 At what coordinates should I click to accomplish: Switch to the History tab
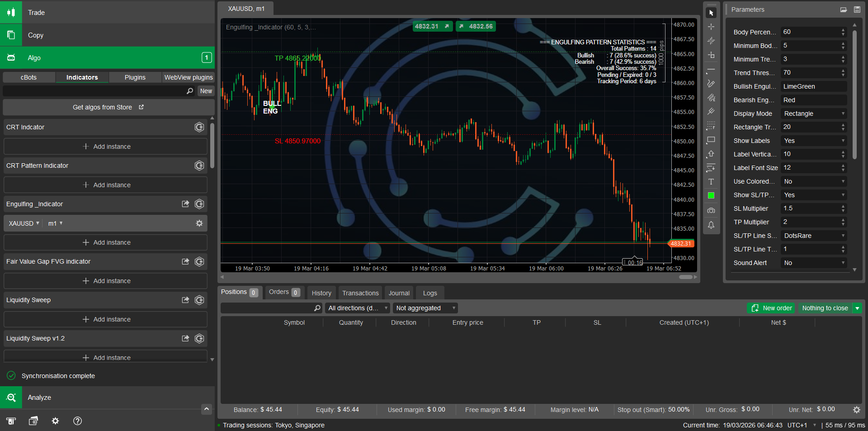pyautogui.click(x=321, y=293)
